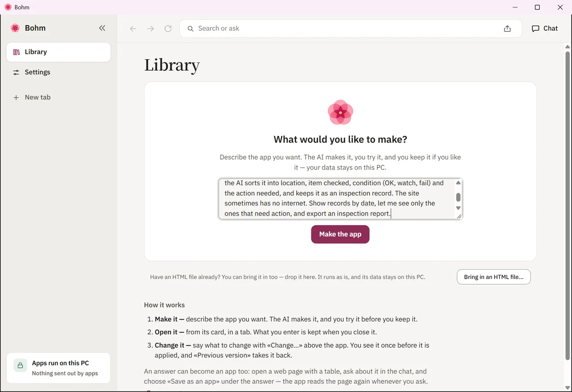Focus the Search or ask field
Viewport: 572px width, 392px height.
point(351,29)
